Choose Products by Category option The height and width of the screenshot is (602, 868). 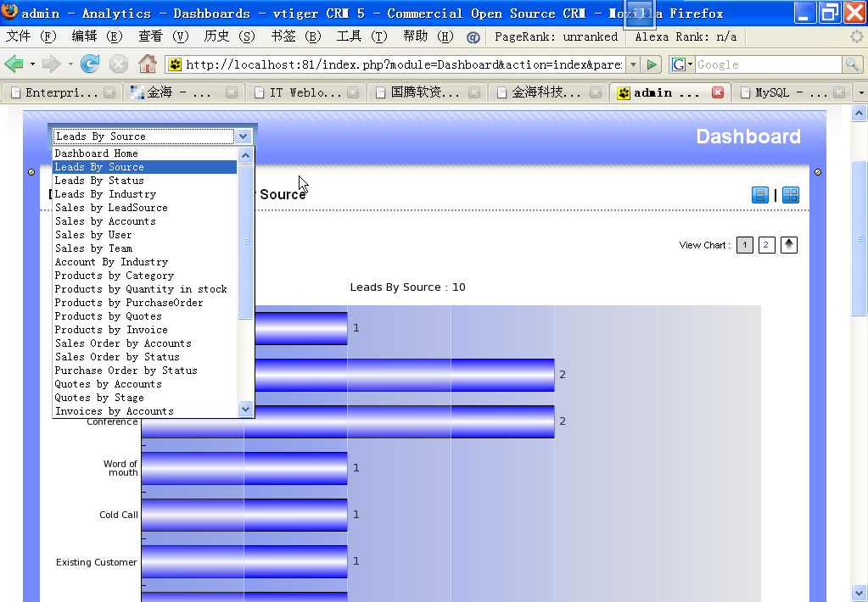pyautogui.click(x=114, y=276)
